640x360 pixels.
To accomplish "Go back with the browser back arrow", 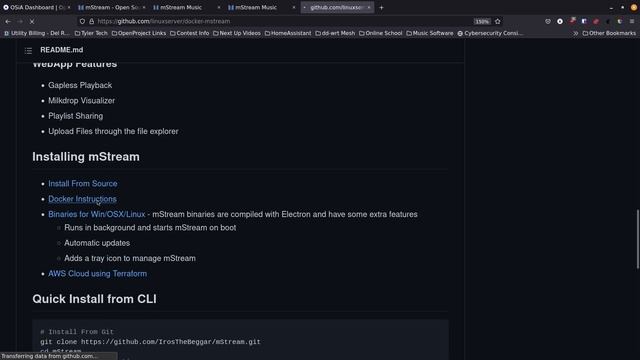I will (8, 21).
